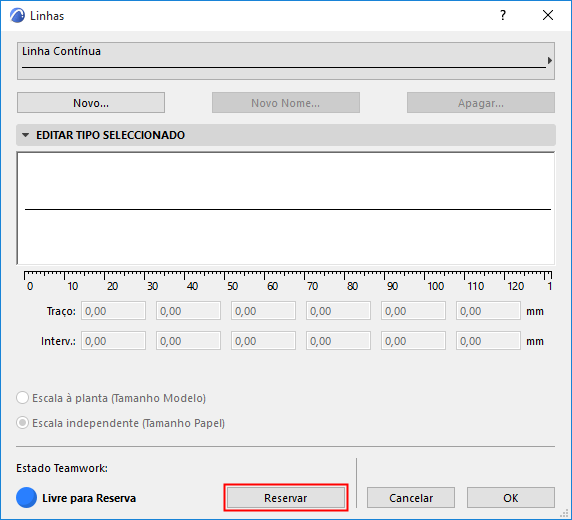Click the line preview area
This screenshot has height=520, width=572.
coord(286,208)
